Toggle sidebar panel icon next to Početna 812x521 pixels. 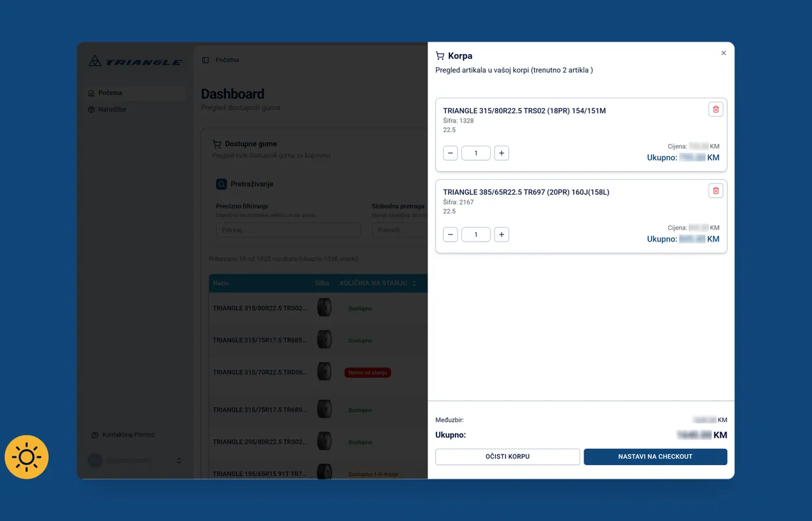pyautogui.click(x=206, y=60)
